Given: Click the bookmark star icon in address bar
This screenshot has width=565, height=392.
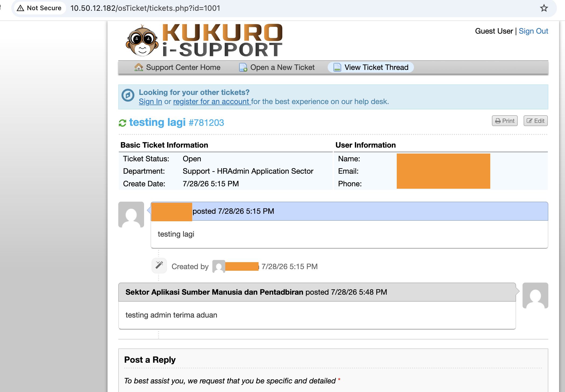Looking at the screenshot, I should [544, 8].
